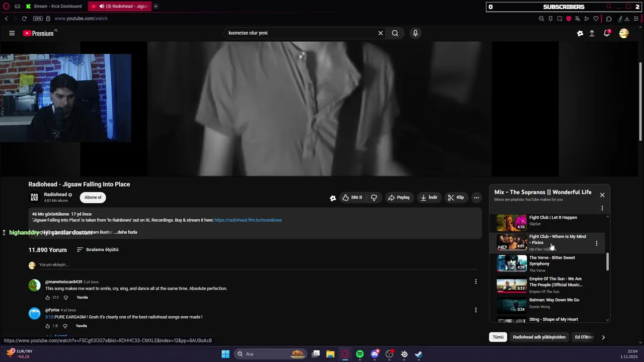This screenshot has height=362, width=644.
Task: Open a new browser tab
Action: coord(155,6)
